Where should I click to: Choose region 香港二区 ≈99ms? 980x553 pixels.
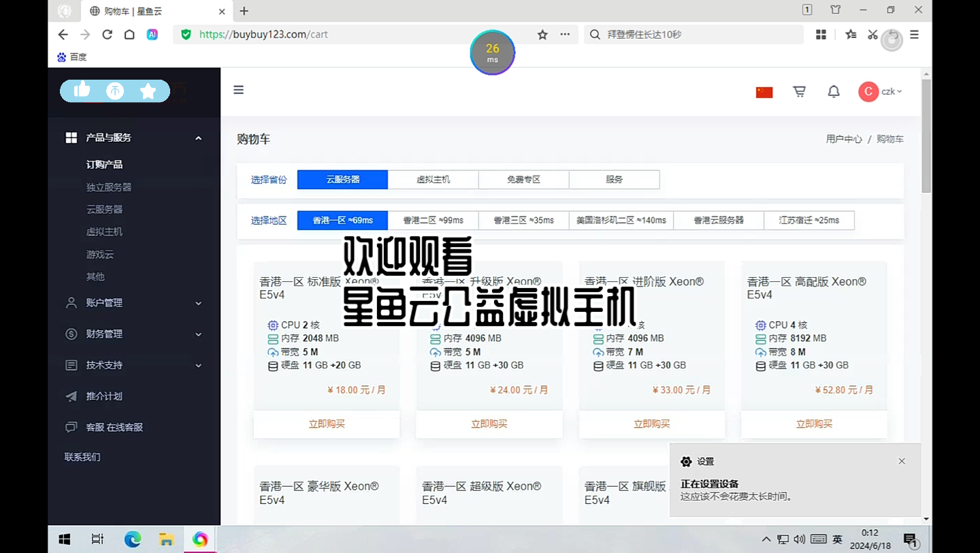coord(434,221)
